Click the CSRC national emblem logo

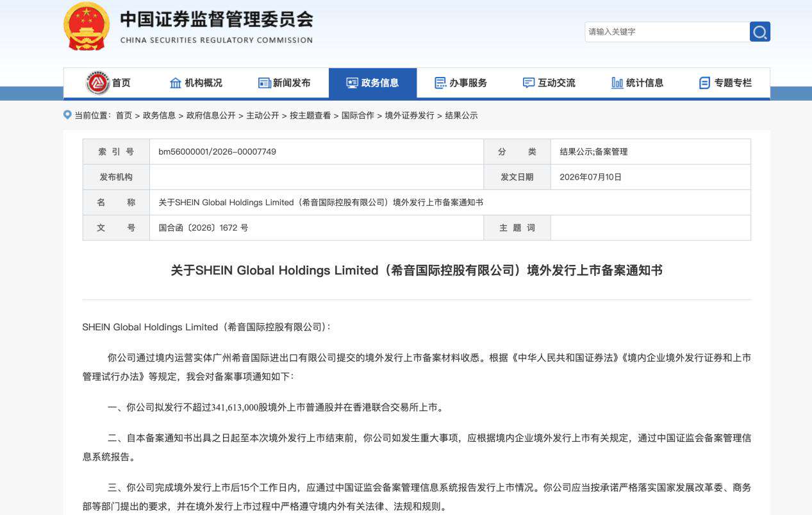87,26
